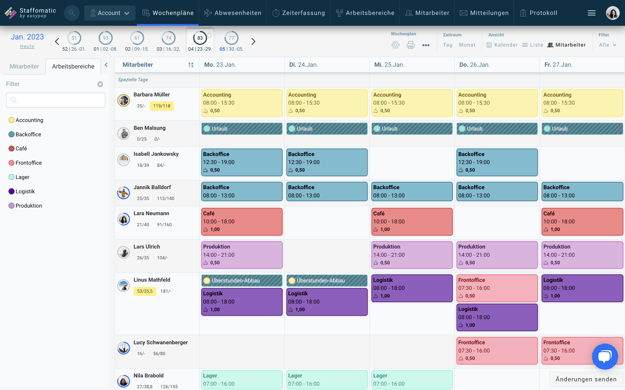Click the Heute link
625x390 pixels.
(x=27, y=47)
